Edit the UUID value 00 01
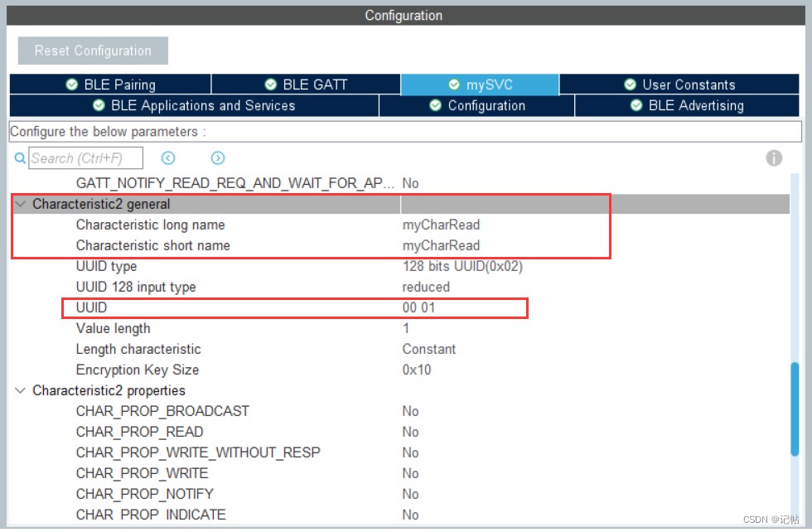The width and height of the screenshot is (812, 532). pos(419,307)
